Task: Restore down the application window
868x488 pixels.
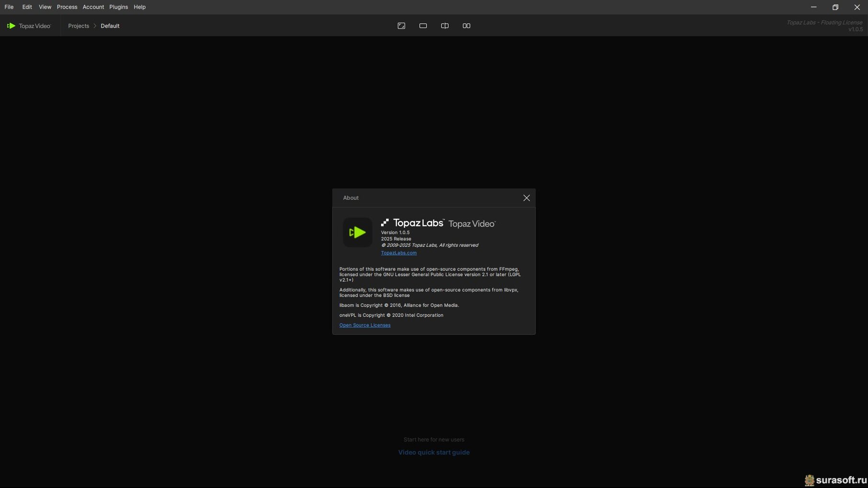Action: coord(835,7)
